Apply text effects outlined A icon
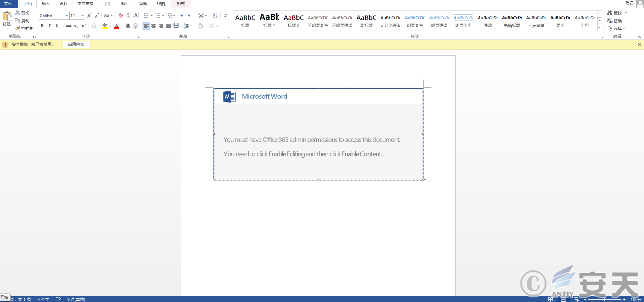The height and width of the screenshot is (302, 644). [94, 26]
